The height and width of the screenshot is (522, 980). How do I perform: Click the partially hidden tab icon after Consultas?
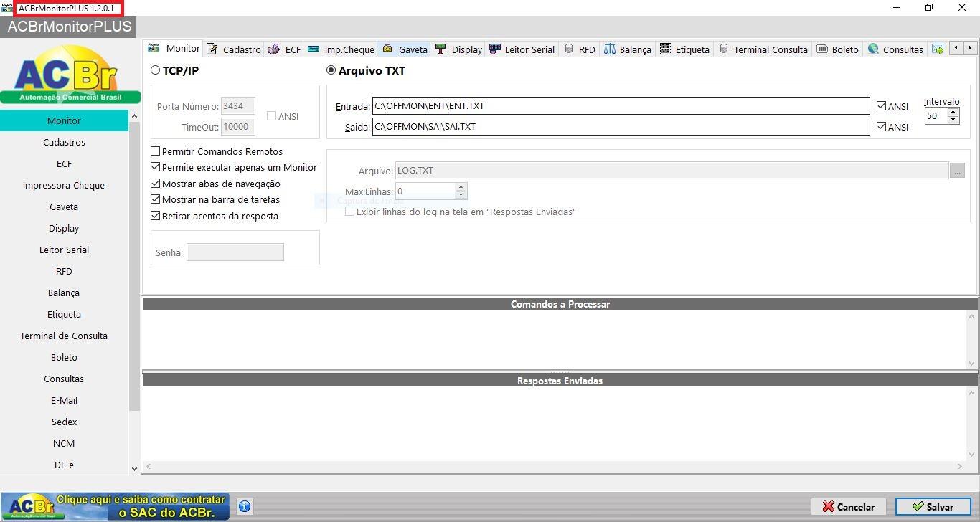click(x=937, y=49)
